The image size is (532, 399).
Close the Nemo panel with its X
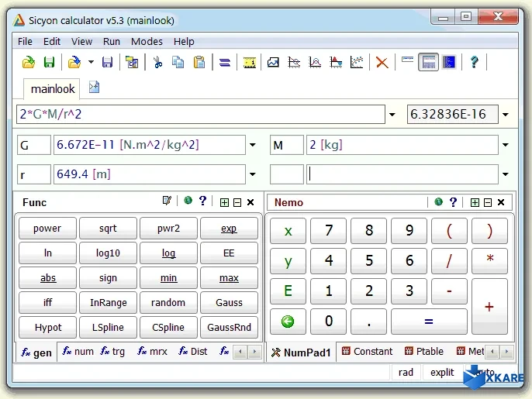point(501,202)
